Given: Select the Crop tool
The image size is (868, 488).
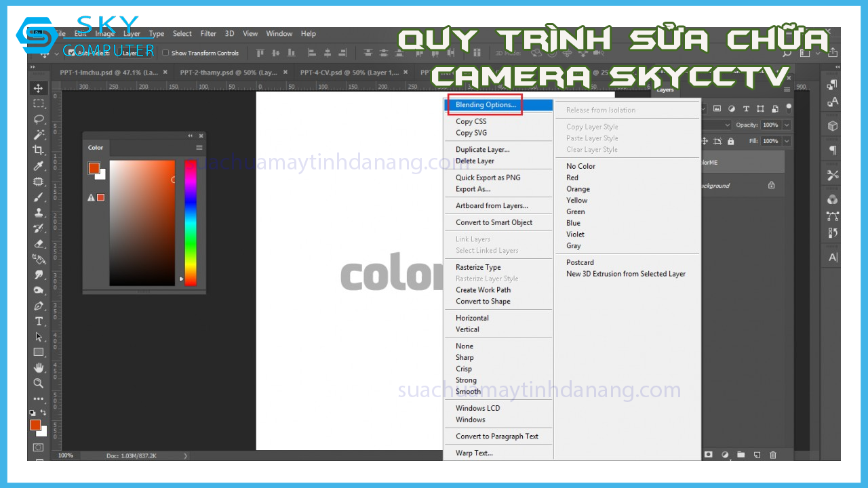Looking at the screenshot, I should [x=39, y=150].
